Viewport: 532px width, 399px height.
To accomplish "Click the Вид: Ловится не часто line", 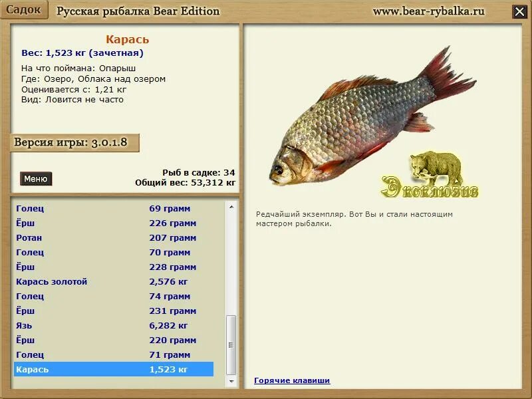I will (x=72, y=99).
